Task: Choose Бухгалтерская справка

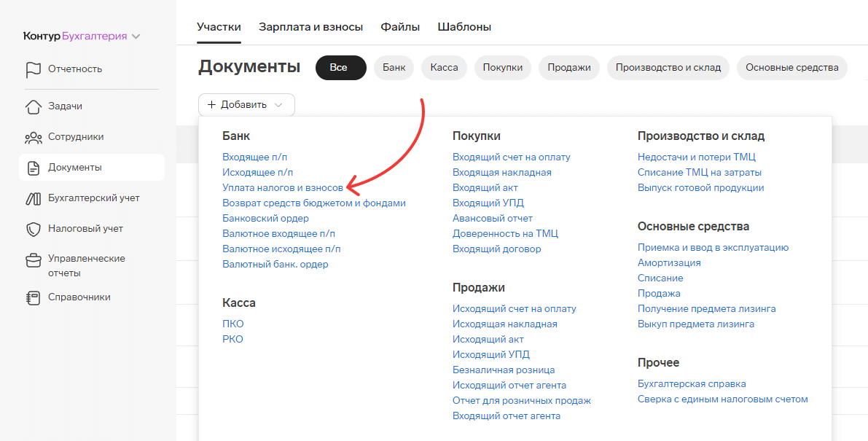Action: point(692,384)
